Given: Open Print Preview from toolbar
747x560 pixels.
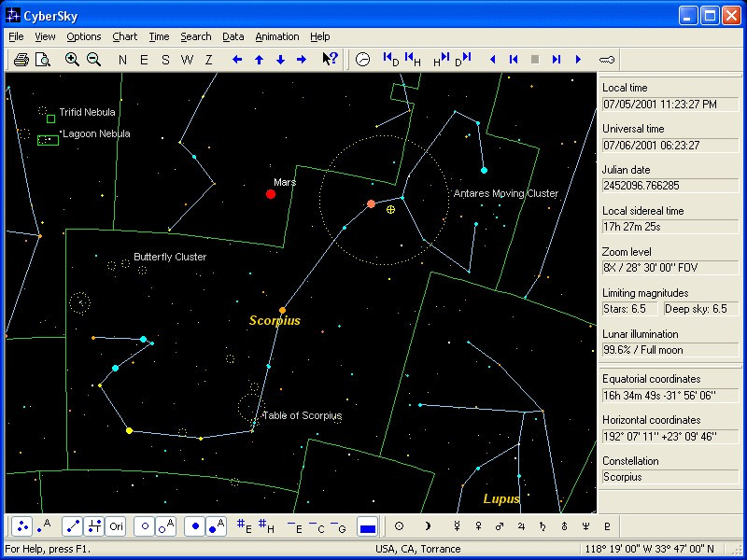Looking at the screenshot, I should 43,60.
